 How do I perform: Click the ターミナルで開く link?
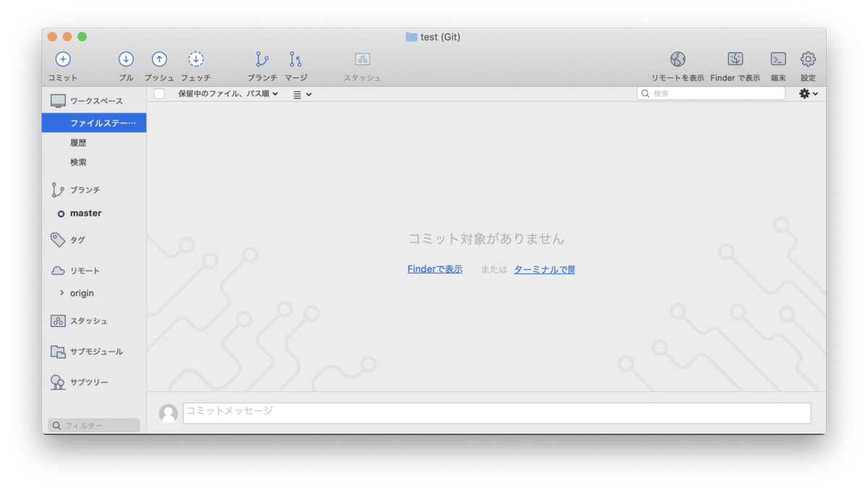543,269
